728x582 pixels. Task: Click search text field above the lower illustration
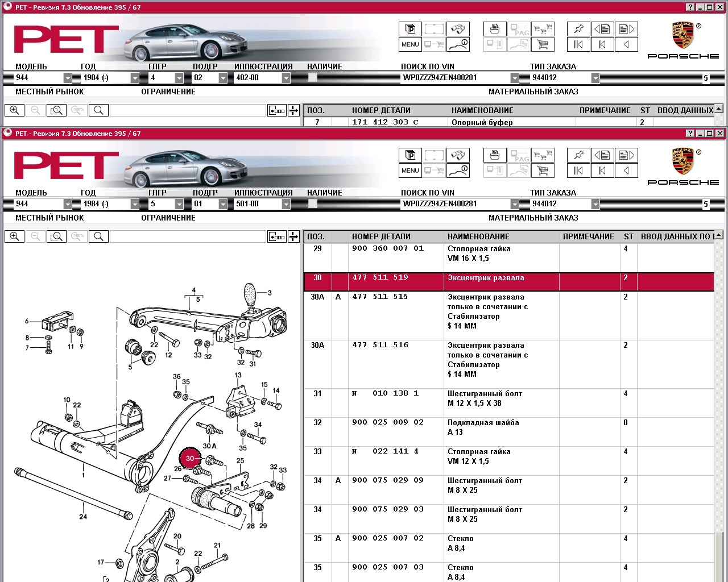[188, 236]
